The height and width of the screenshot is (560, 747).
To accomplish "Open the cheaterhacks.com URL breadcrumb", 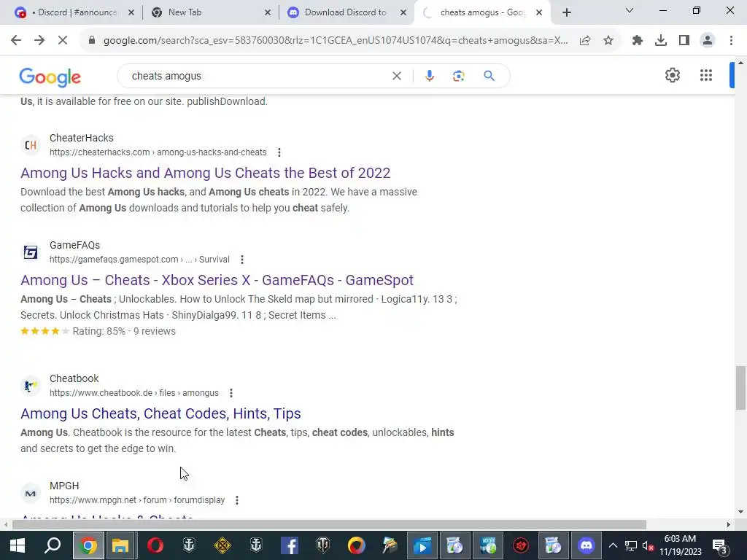I will (158, 152).
